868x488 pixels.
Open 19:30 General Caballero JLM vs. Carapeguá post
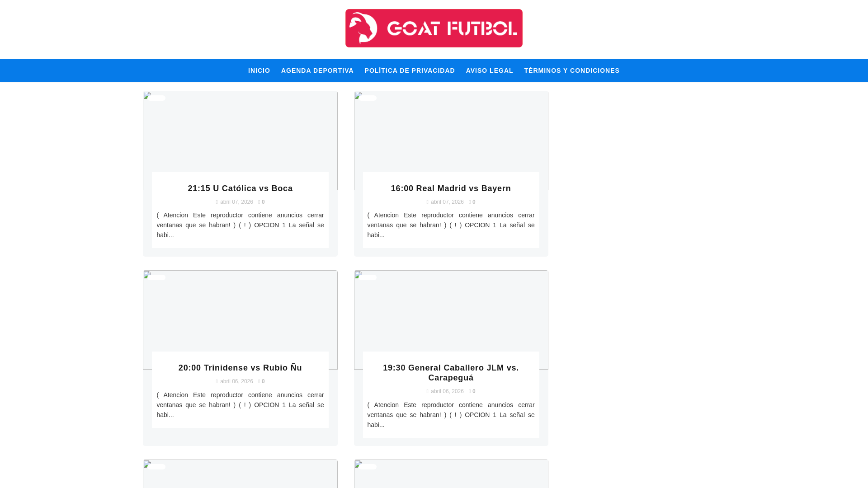pos(451,373)
